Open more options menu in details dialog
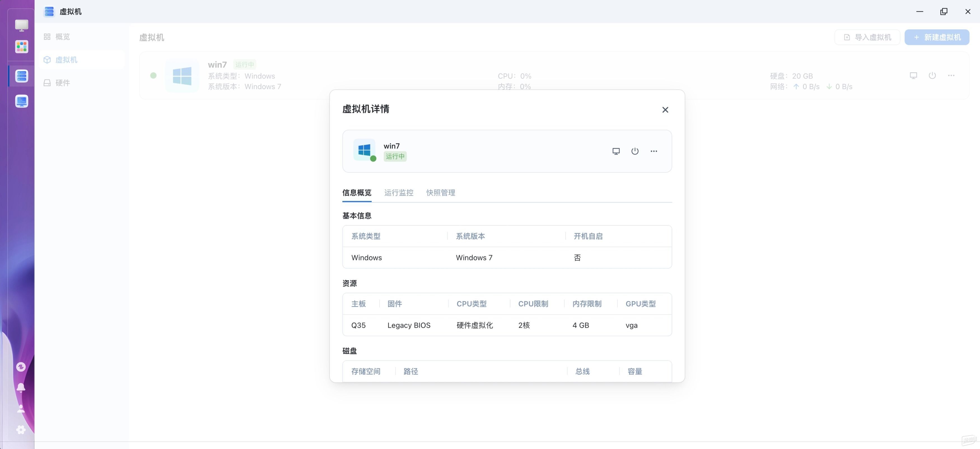Image resolution: width=980 pixels, height=449 pixels. (x=654, y=151)
